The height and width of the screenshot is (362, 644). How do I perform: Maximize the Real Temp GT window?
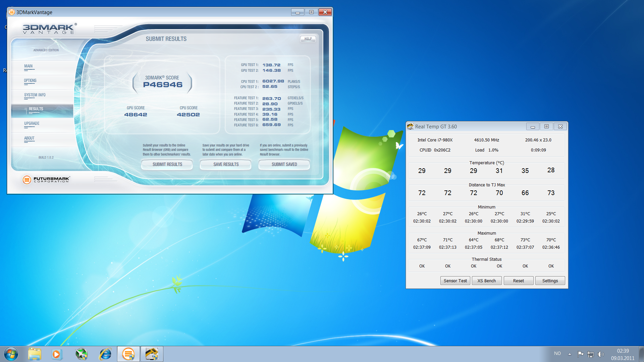(546, 126)
